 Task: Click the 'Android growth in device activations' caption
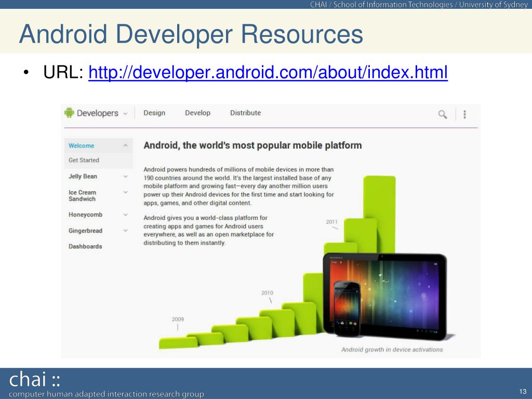coord(392,350)
